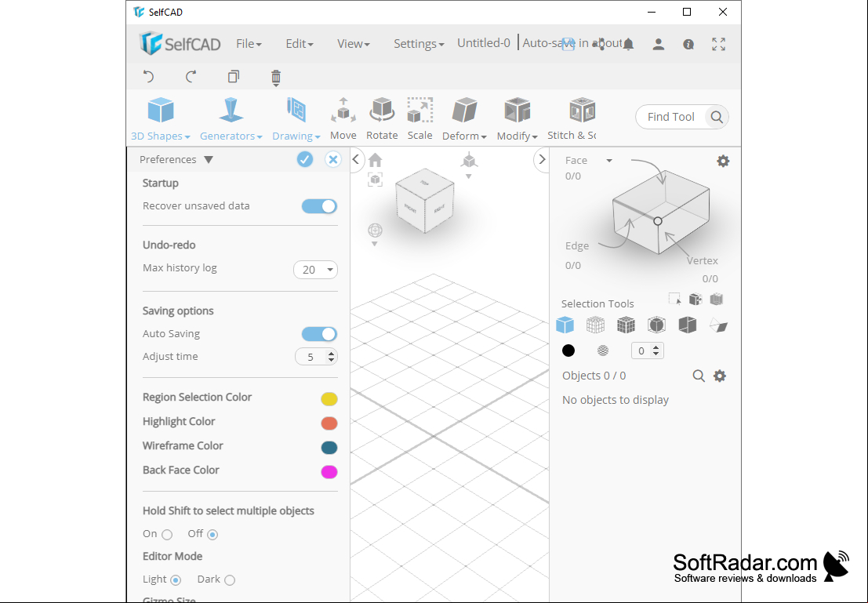The width and height of the screenshot is (868, 603).
Task: Select the wireframe cube selection mode
Action: click(x=595, y=325)
